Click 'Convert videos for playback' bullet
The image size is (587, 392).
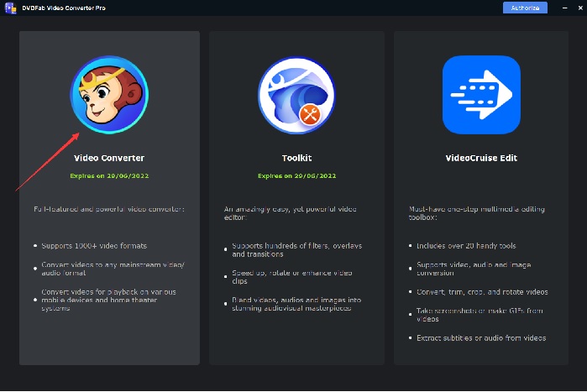click(x=108, y=300)
